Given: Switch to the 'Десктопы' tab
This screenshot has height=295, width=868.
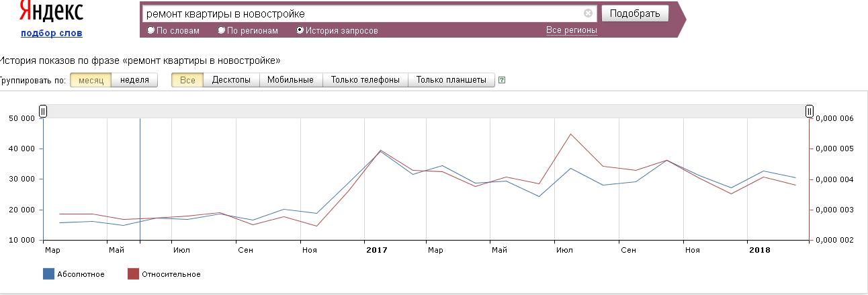Looking at the screenshot, I should 231,80.
